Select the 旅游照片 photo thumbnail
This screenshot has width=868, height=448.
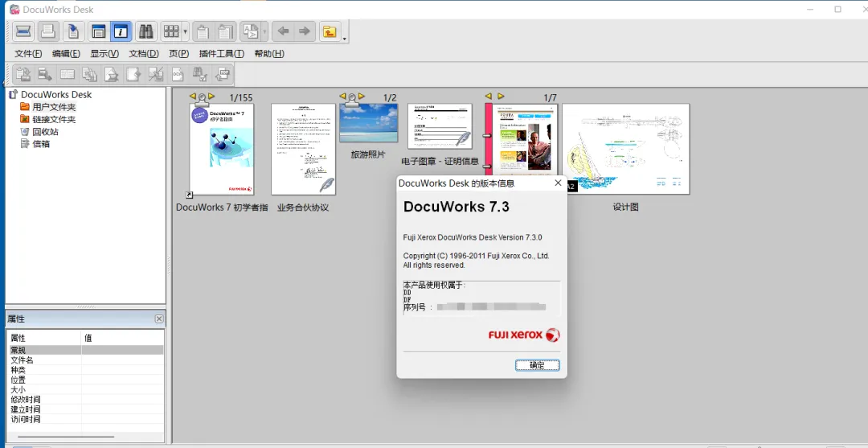[368, 123]
